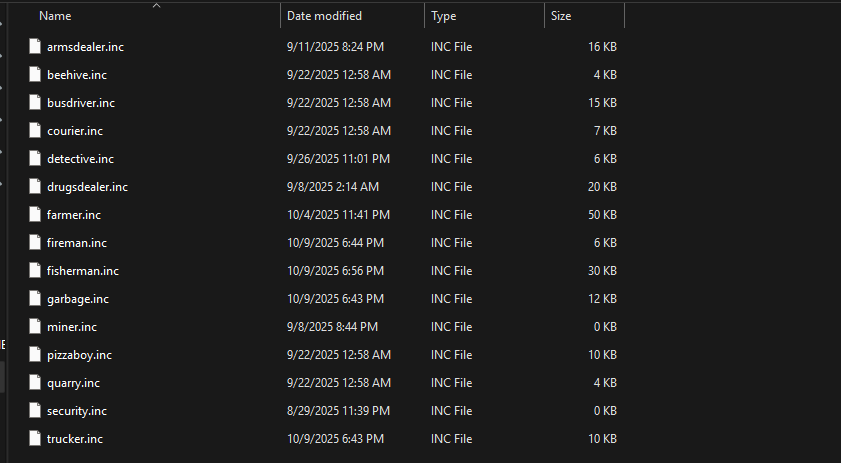Click the 9/8/2025 2:14 AM date
Image resolution: width=841 pixels, height=463 pixels.
(x=333, y=187)
